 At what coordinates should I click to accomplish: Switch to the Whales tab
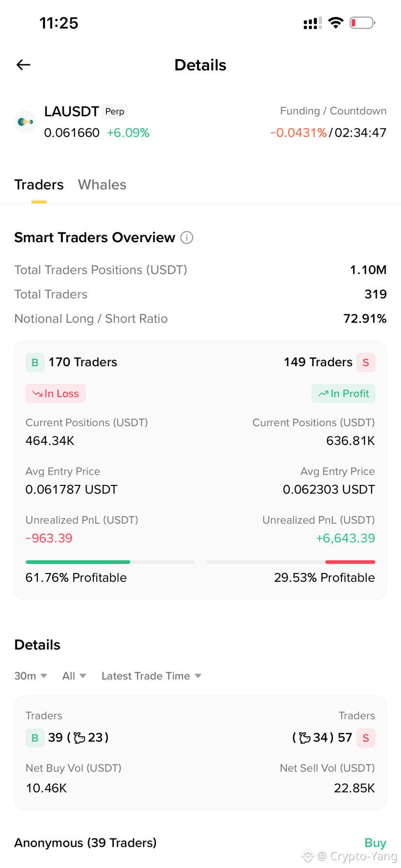[x=102, y=185]
